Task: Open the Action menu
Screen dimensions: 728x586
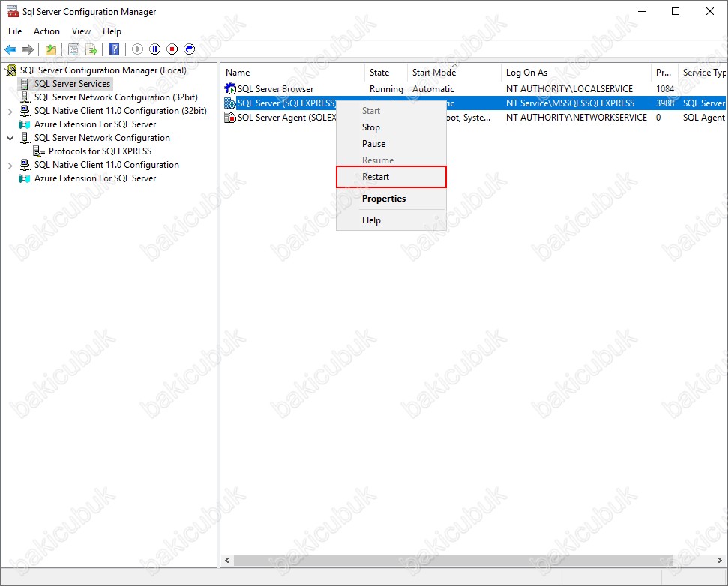Action: [x=46, y=31]
